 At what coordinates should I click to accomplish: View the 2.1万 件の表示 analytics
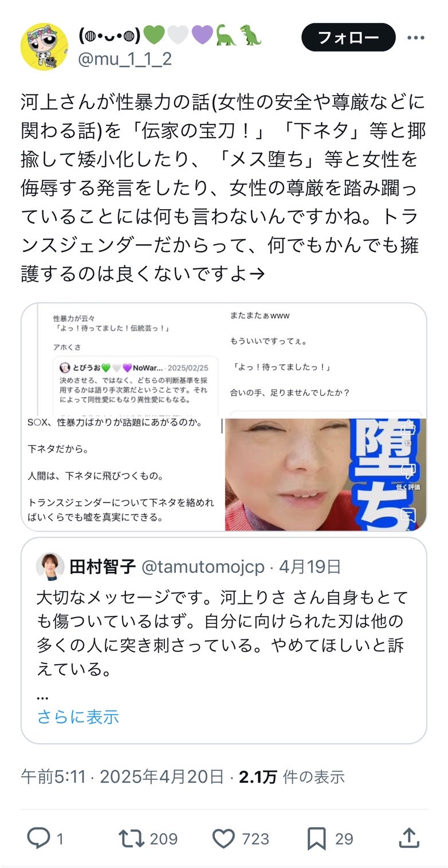[292, 777]
